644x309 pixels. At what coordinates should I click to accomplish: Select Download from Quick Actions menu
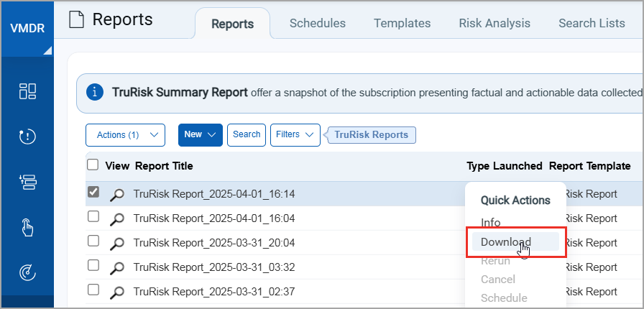click(505, 242)
